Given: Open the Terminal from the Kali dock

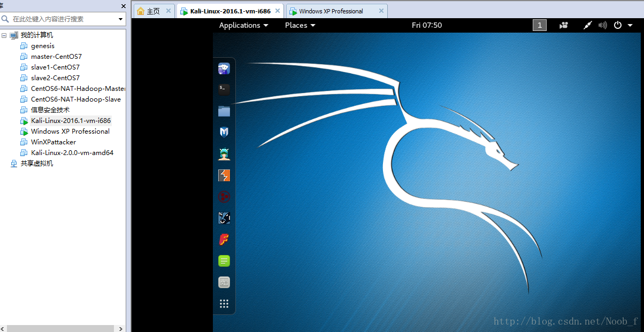Looking at the screenshot, I should pyautogui.click(x=224, y=90).
